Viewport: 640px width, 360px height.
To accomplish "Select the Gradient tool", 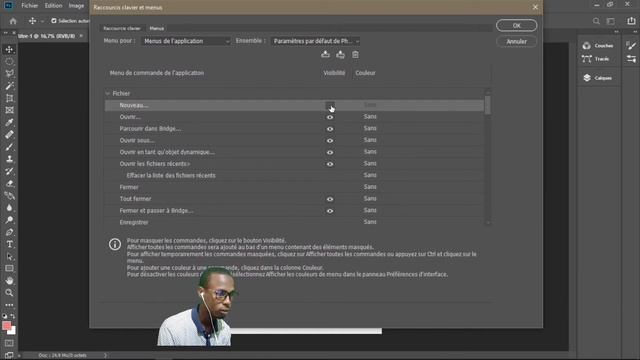I will (9, 196).
